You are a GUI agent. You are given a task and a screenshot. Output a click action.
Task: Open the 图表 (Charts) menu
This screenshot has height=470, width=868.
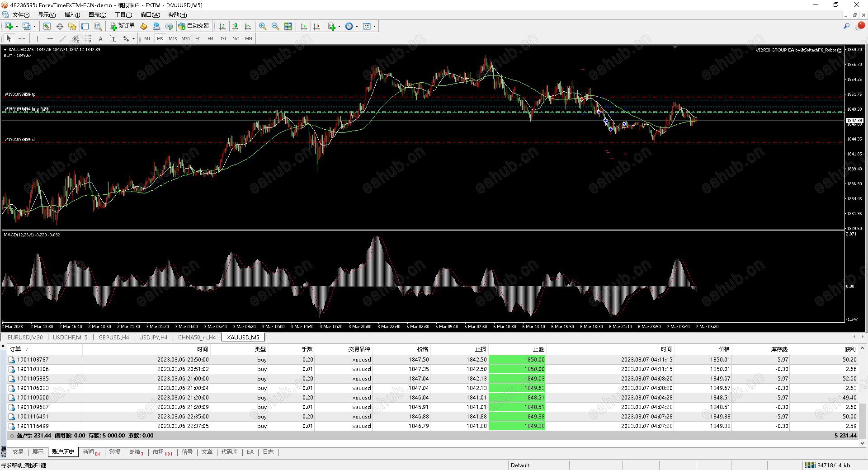97,15
